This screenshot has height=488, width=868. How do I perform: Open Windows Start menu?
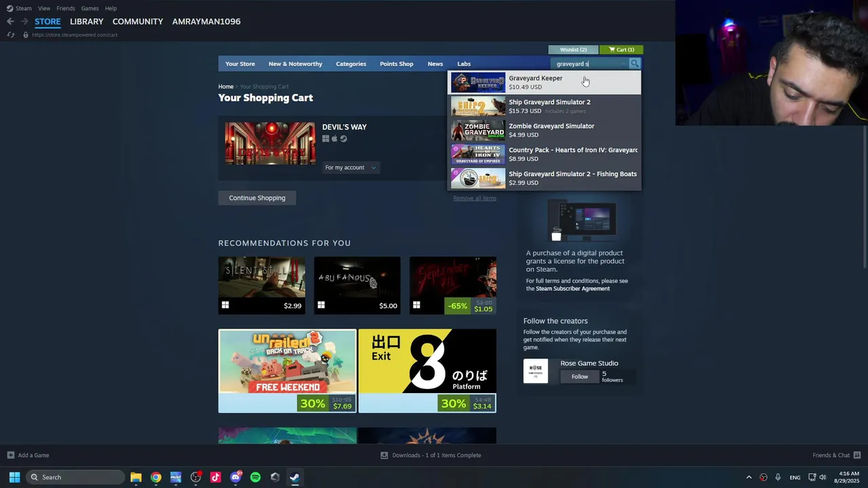click(14, 477)
